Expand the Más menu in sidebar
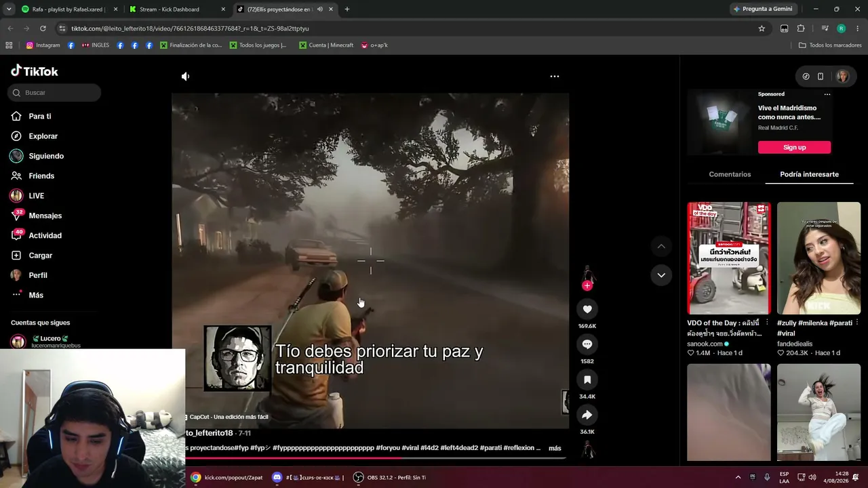This screenshot has height=488, width=868. tap(35, 296)
